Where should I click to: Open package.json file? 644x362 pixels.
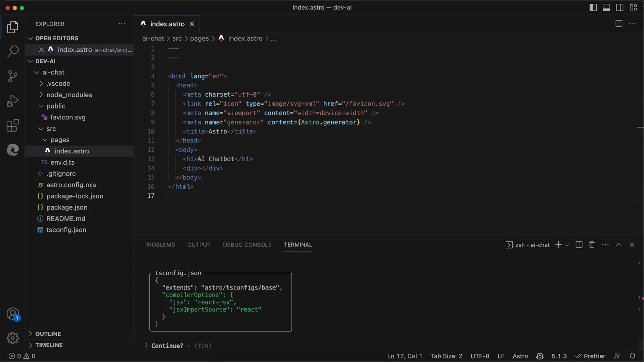[79, 207]
